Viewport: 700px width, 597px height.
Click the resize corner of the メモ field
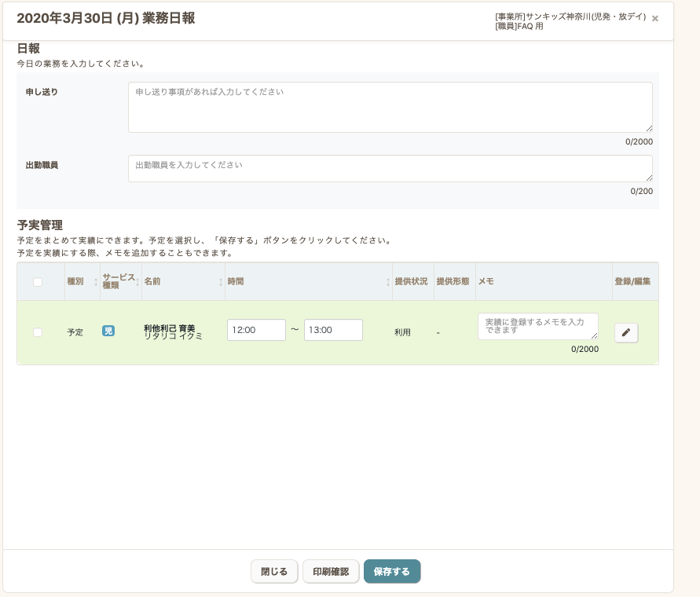click(x=594, y=335)
